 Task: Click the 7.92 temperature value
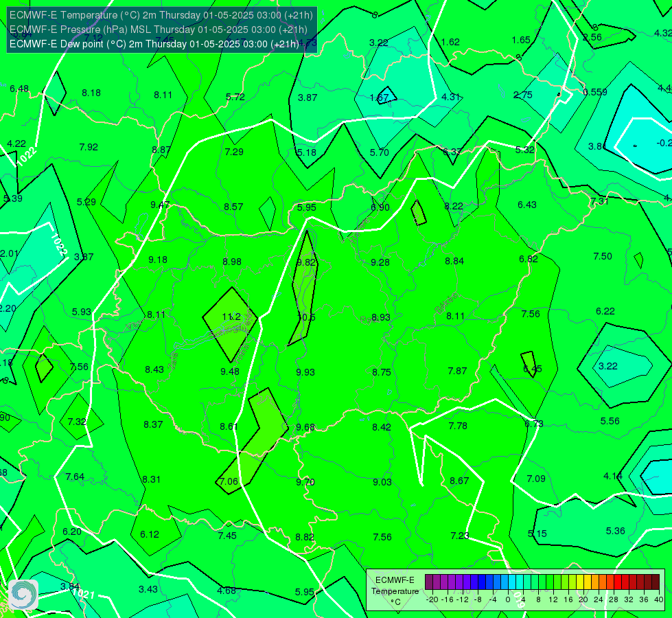coord(89,147)
